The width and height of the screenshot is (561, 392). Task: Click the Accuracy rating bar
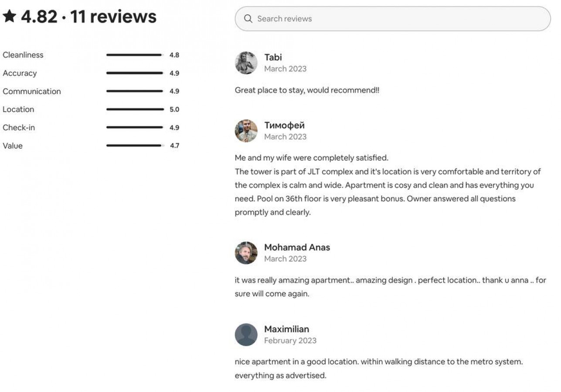pos(135,73)
